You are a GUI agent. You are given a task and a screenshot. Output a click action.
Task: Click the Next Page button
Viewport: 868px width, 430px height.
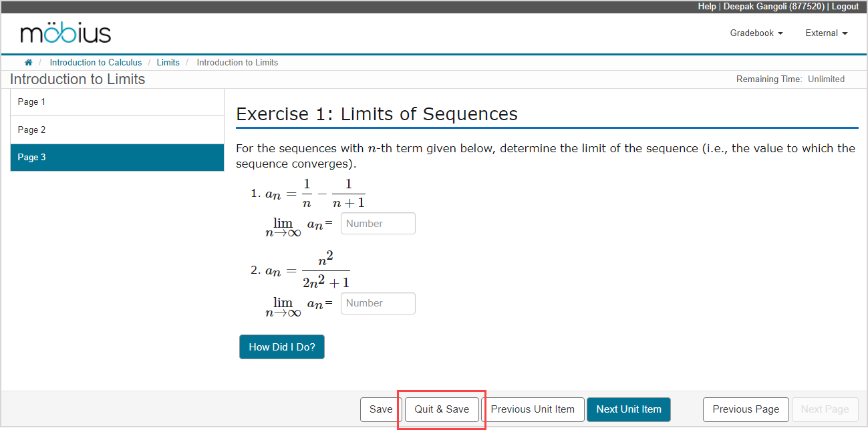[825, 409]
